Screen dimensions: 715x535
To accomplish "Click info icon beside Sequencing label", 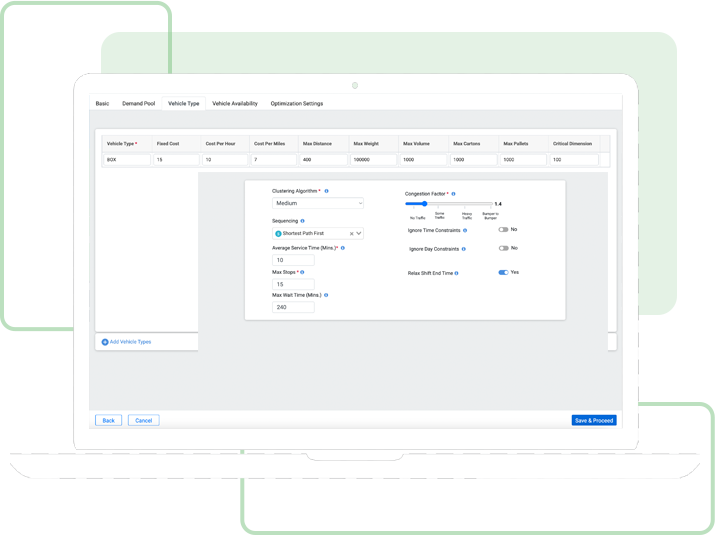I will (x=303, y=221).
